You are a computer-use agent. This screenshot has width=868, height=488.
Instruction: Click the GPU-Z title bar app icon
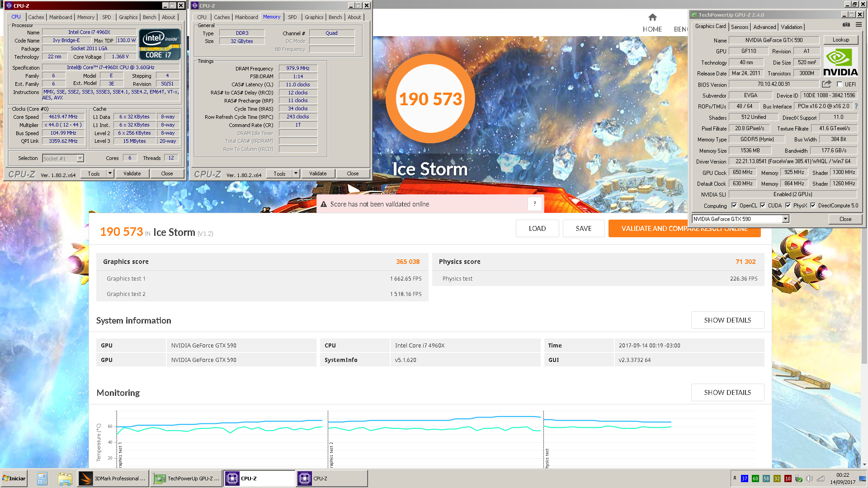pyautogui.click(x=694, y=15)
